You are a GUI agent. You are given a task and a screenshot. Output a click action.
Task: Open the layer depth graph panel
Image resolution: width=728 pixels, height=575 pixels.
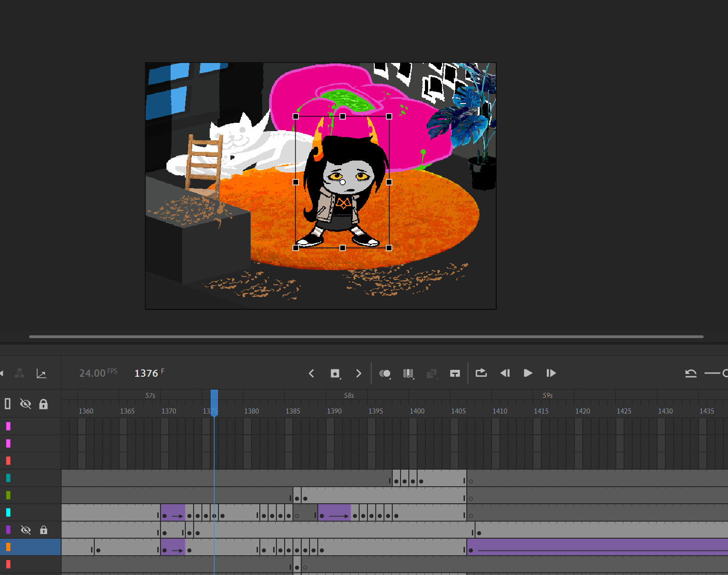click(41, 374)
